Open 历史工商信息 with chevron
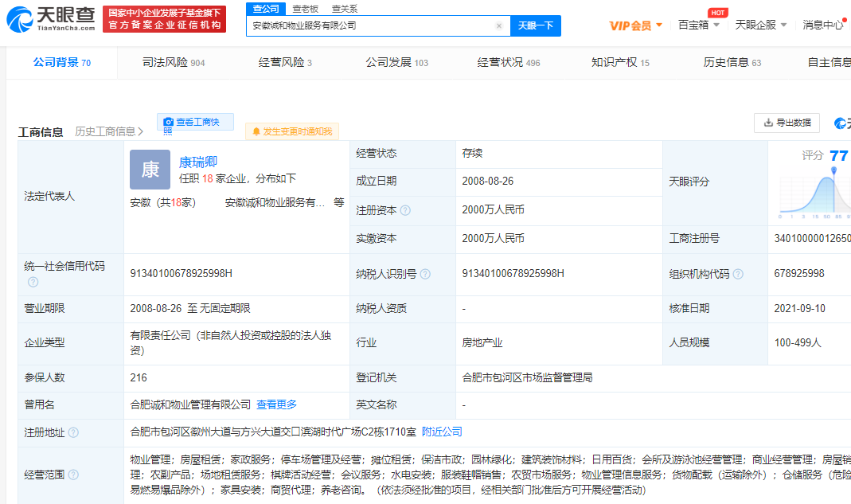 click(x=109, y=131)
